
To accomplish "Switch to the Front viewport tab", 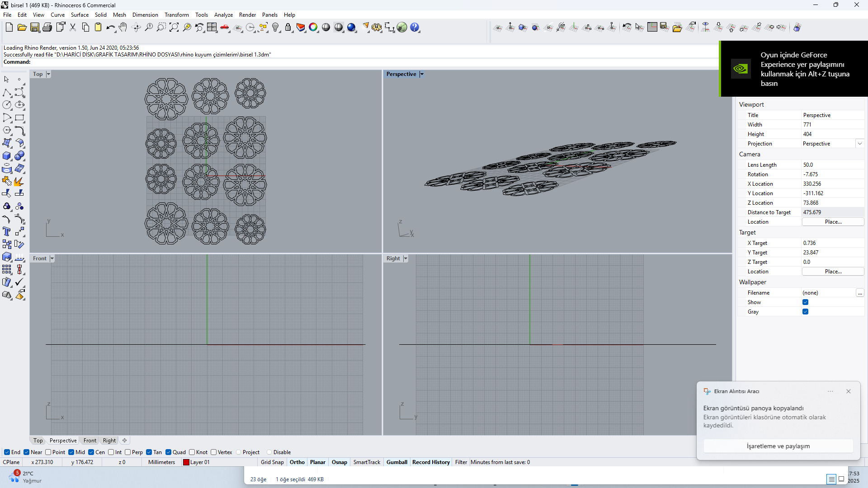I will coord(90,441).
